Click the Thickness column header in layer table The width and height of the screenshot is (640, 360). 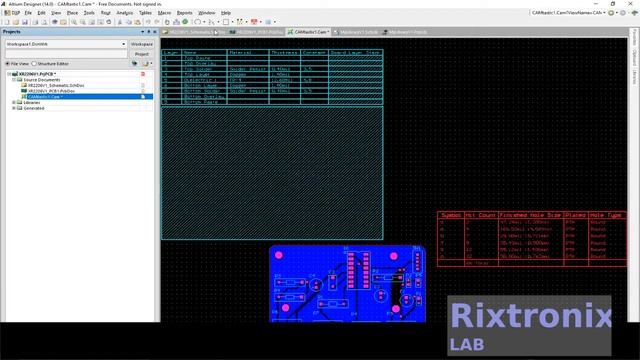pyautogui.click(x=284, y=53)
